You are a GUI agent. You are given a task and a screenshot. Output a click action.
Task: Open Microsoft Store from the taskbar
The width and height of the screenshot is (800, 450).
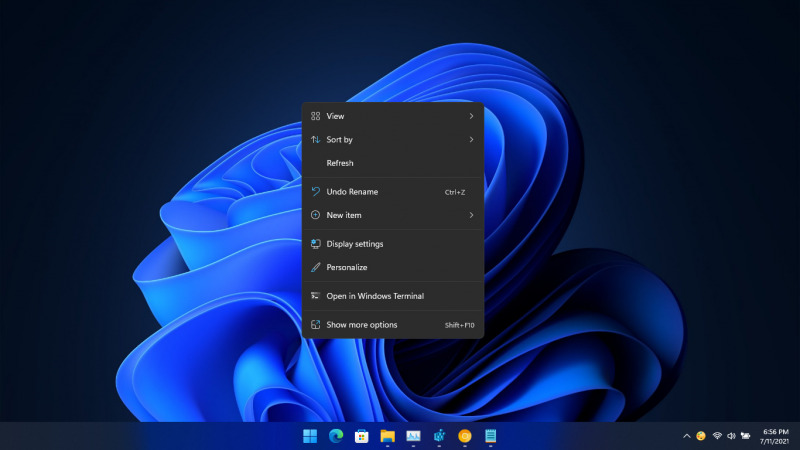click(x=362, y=436)
